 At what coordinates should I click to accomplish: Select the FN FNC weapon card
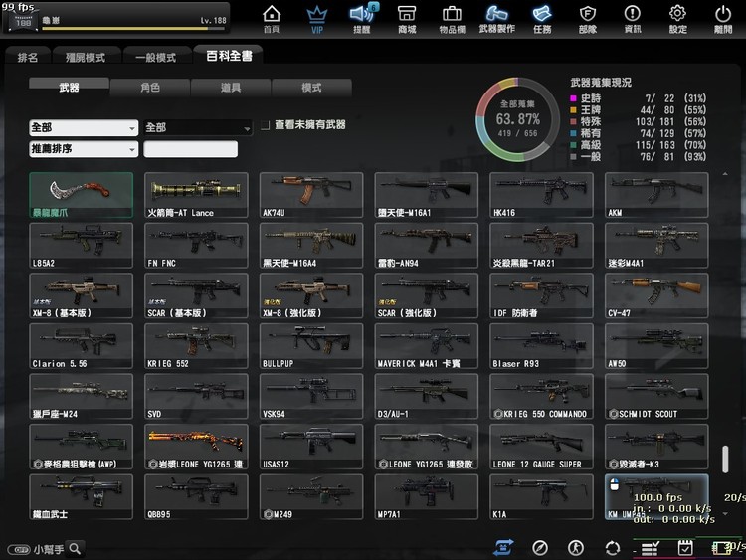coord(197,246)
